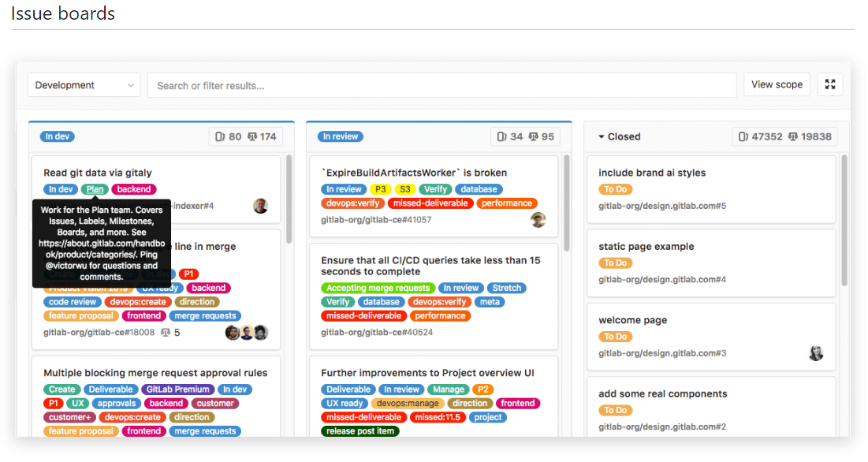
Task: Open 'Ensure that all CI/CD queries' issue
Action: [430, 266]
